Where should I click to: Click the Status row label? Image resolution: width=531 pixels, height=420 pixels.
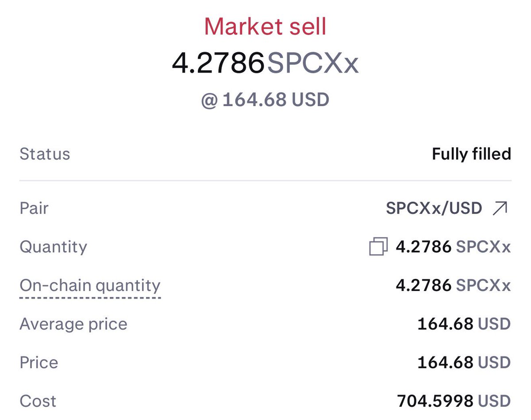tap(45, 154)
